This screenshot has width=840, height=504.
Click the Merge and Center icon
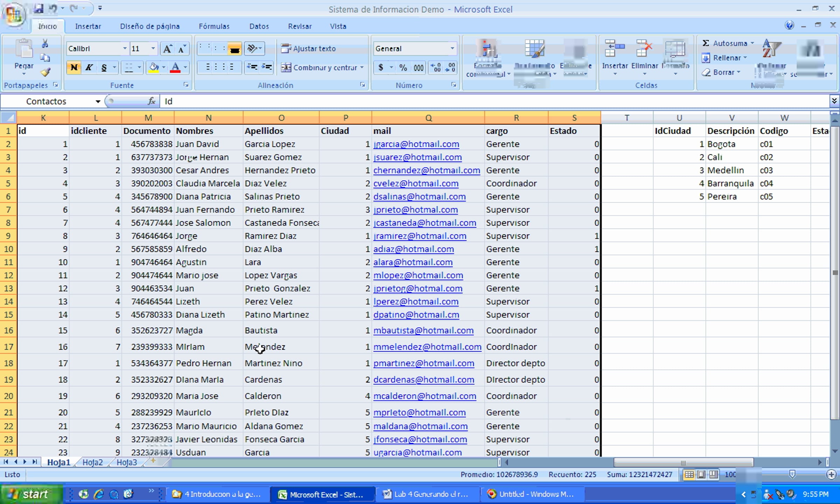286,68
